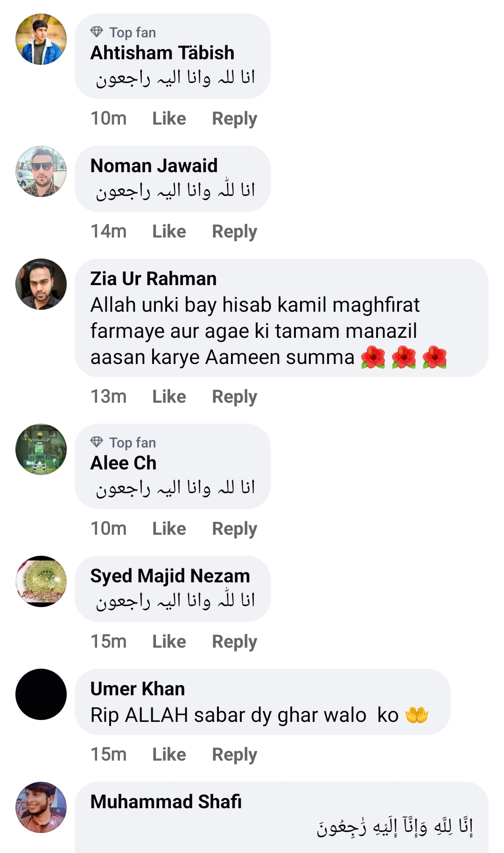The image size is (504, 853).
Task: Open Zia Ur Rahman's profile picture
Action: 41,284
